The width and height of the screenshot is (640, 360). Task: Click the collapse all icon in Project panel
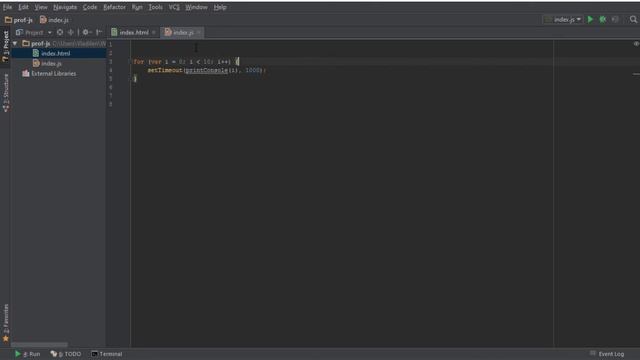click(71, 32)
